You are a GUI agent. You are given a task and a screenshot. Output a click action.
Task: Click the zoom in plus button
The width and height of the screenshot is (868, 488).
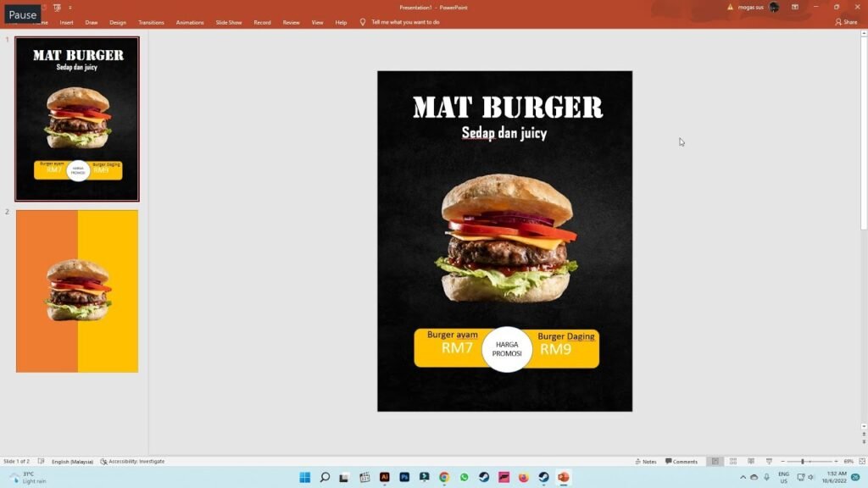click(x=836, y=462)
